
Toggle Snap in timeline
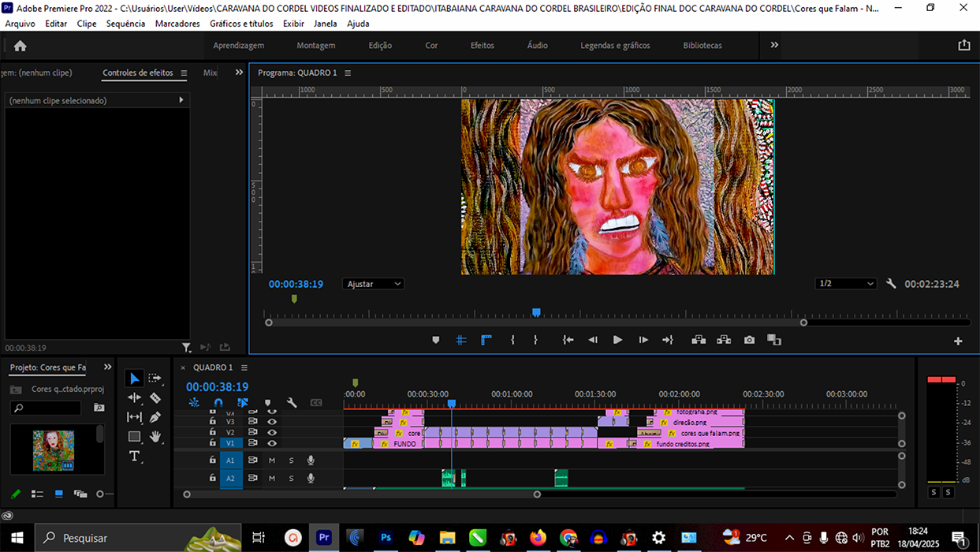tap(218, 403)
